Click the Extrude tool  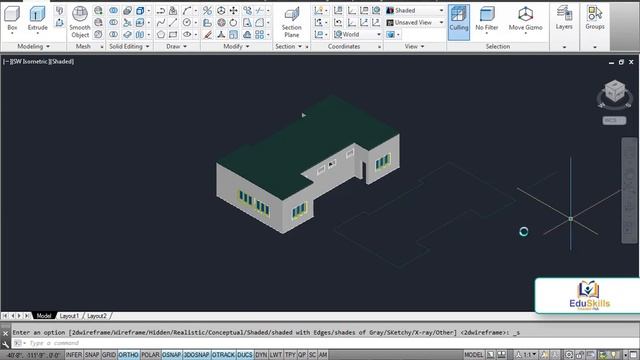(37, 19)
